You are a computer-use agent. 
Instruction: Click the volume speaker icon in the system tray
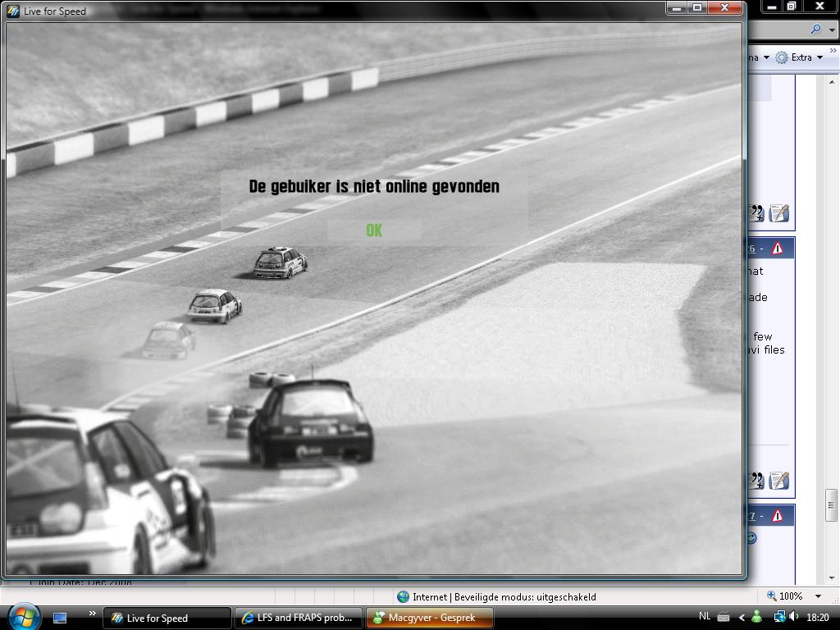pyautogui.click(x=793, y=617)
